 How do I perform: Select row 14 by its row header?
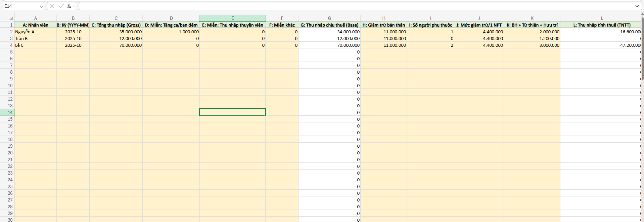click(x=10, y=112)
